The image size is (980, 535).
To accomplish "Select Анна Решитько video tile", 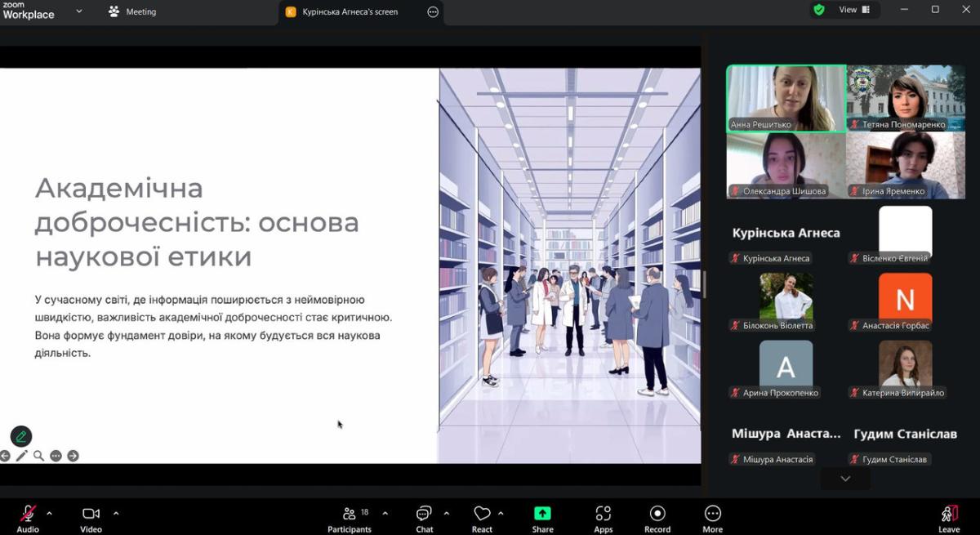I will point(786,99).
